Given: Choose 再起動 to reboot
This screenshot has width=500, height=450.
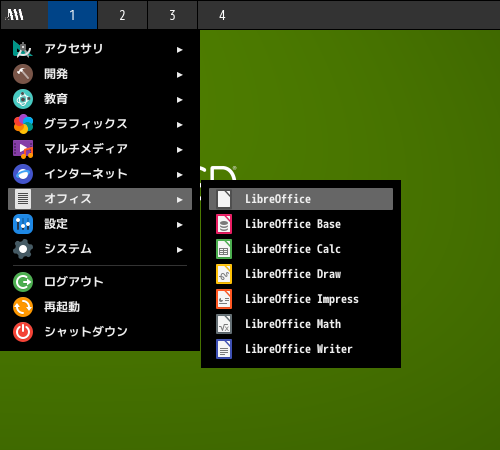Looking at the screenshot, I should pyautogui.click(x=100, y=307).
